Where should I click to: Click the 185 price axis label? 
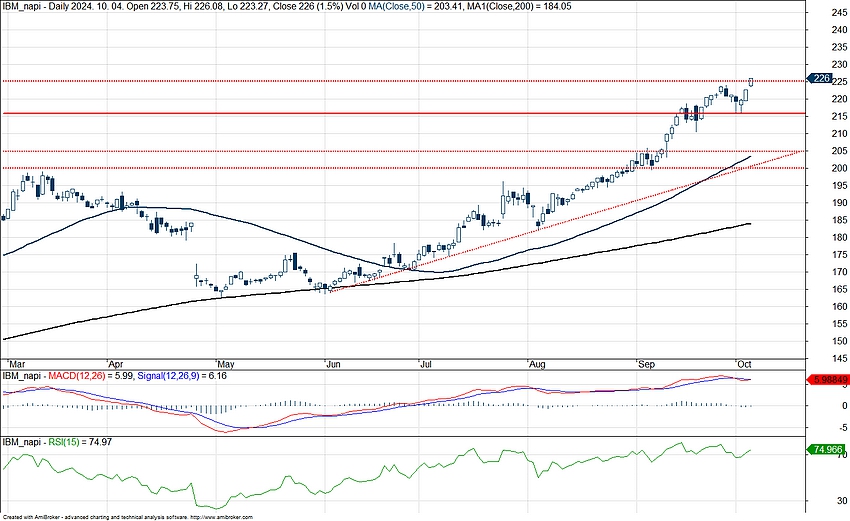point(839,220)
